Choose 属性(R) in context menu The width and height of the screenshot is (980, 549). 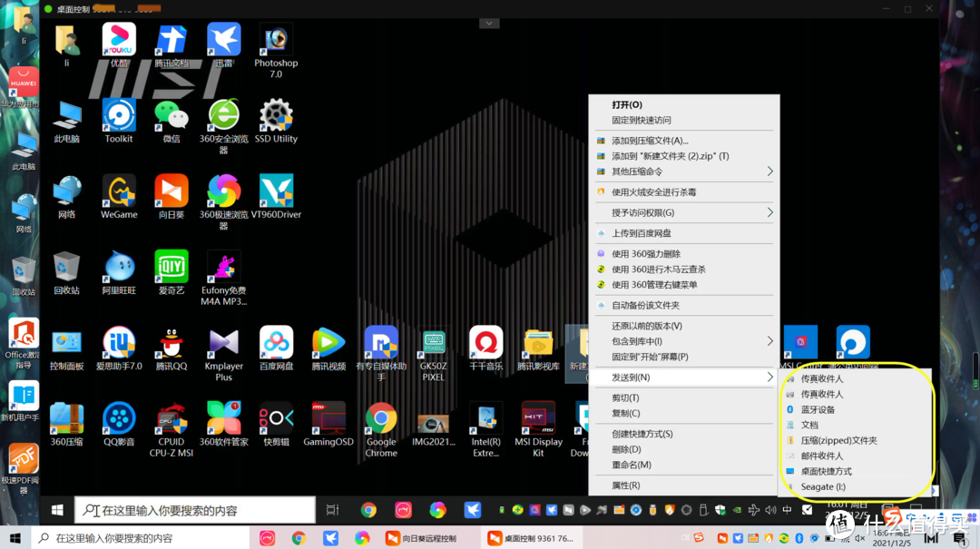684,485
